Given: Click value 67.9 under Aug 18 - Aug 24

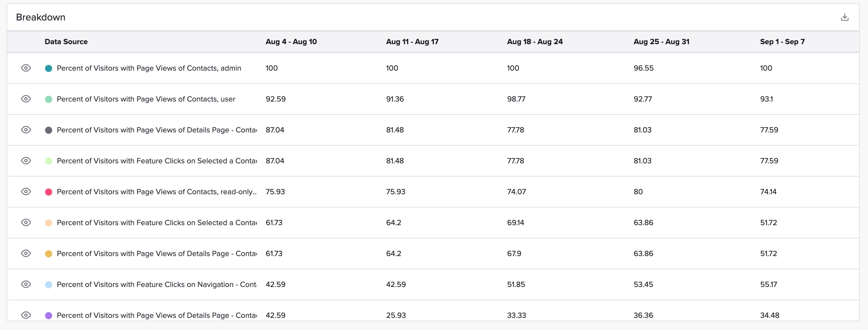Looking at the screenshot, I should coord(514,254).
